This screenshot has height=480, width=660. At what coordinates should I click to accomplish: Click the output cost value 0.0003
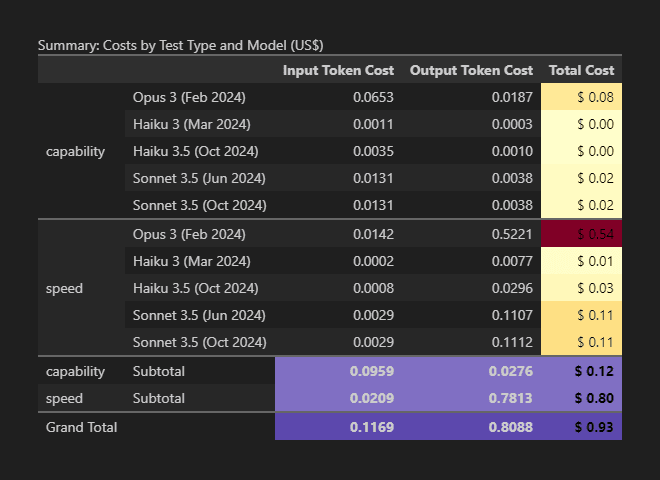pos(512,124)
